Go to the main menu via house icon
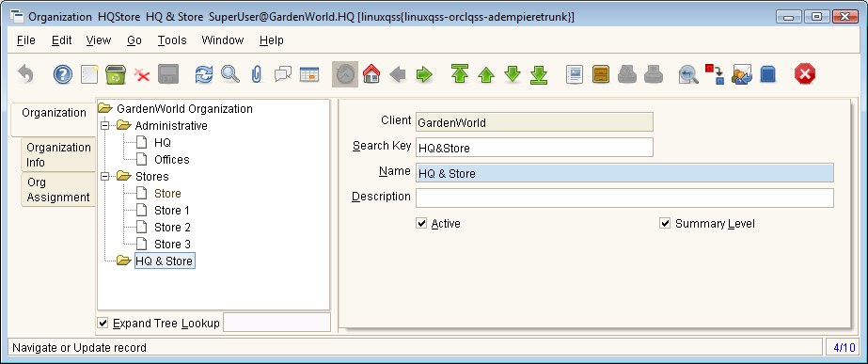 (x=371, y=73)
